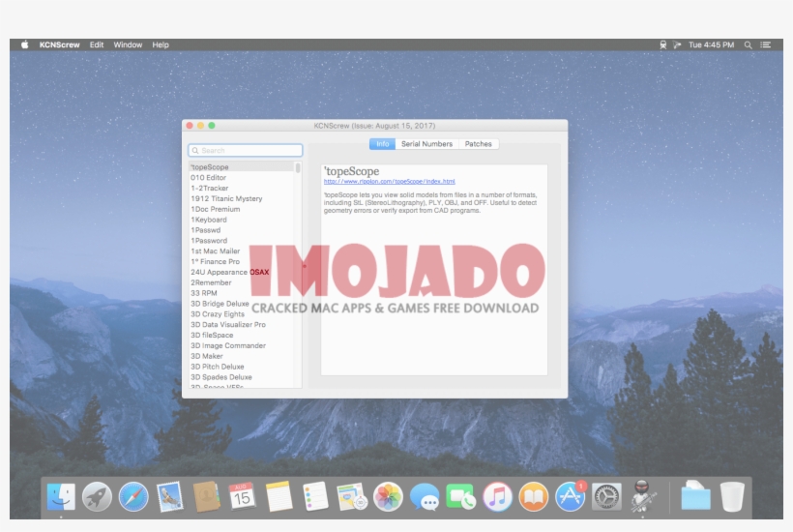
Task: Select 33 RPM in the list
Action: [242, 293]
